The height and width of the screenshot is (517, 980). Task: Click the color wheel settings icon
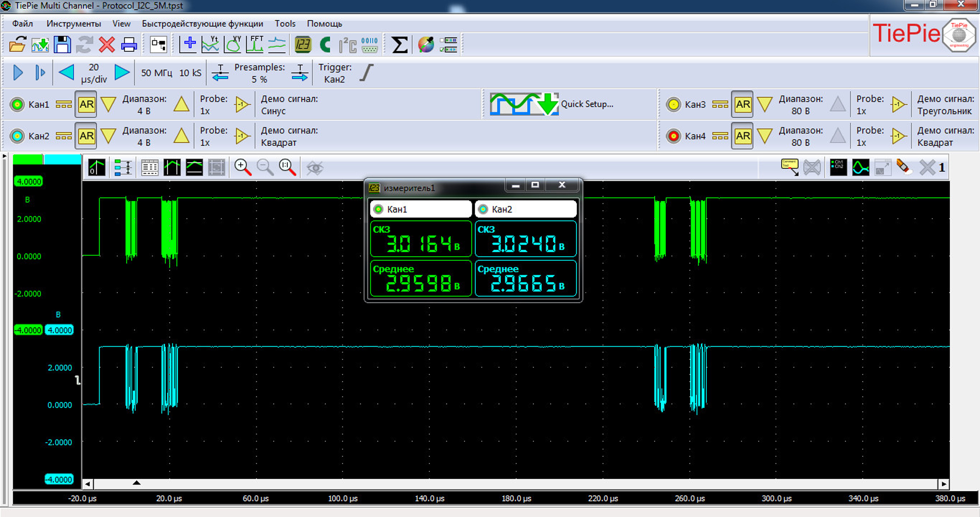pos(426,45)
